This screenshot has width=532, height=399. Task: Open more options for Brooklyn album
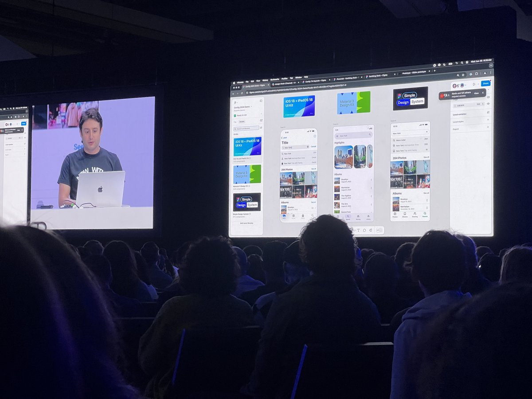pyautogui.click(x=371, y=180)
